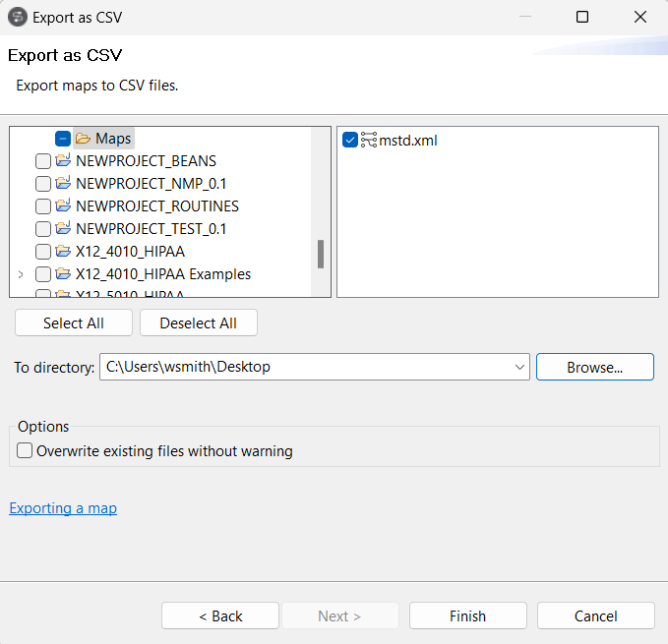Open the To directory dropdown list
668x644 pixels.
coord(519,367)
